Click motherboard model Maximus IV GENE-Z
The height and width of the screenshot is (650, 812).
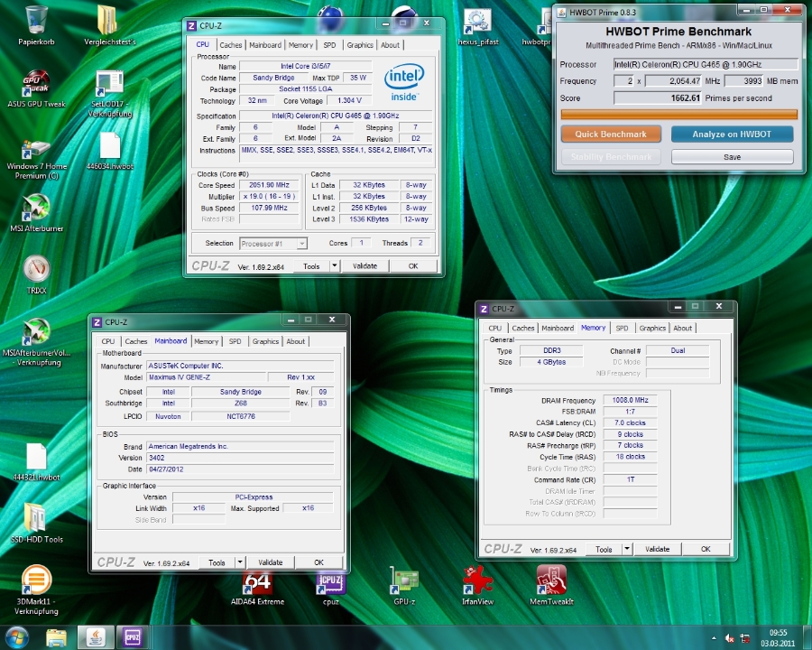(x=207, y=377)
